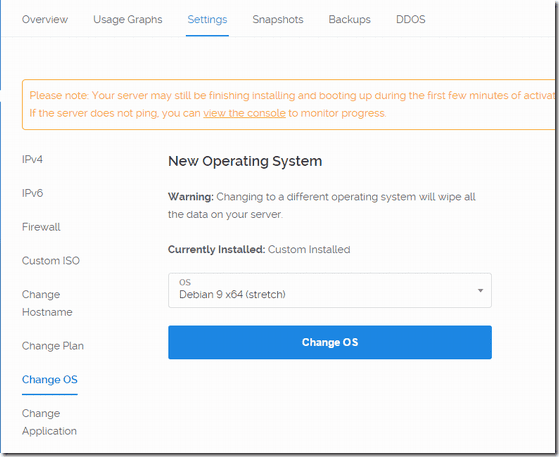Follow the 'view the console' link

click(x=244, y=113)
